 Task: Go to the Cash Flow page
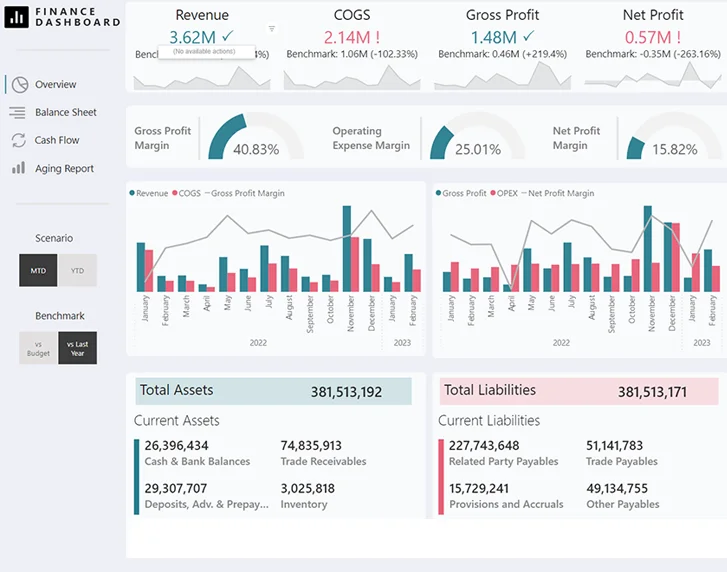pyautogui.click(x=57, y=140)
